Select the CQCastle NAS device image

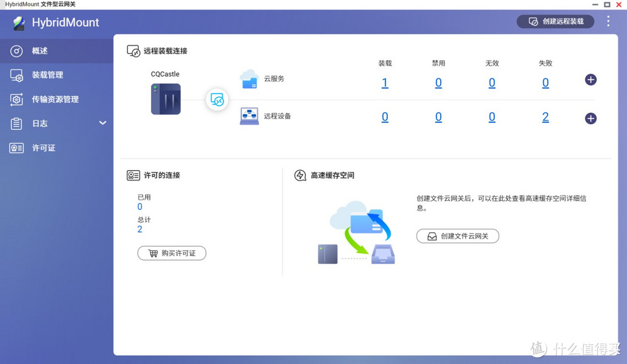pos(165,99)
